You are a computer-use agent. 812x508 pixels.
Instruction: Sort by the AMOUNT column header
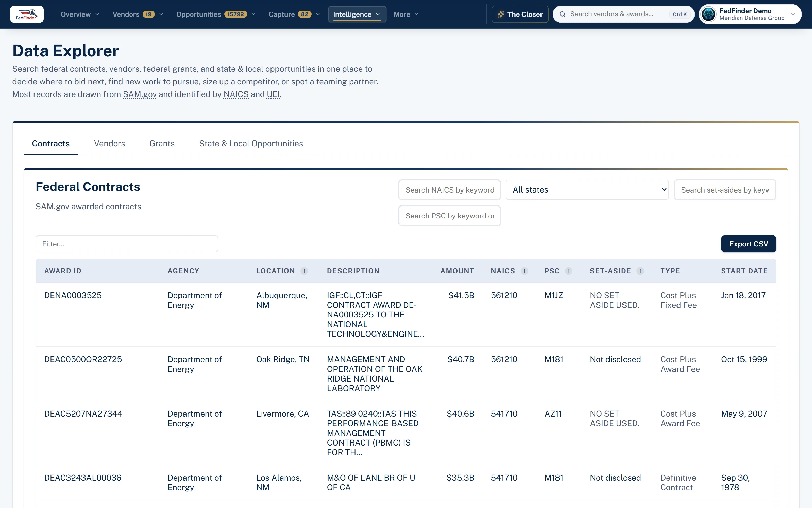(457, 271)
